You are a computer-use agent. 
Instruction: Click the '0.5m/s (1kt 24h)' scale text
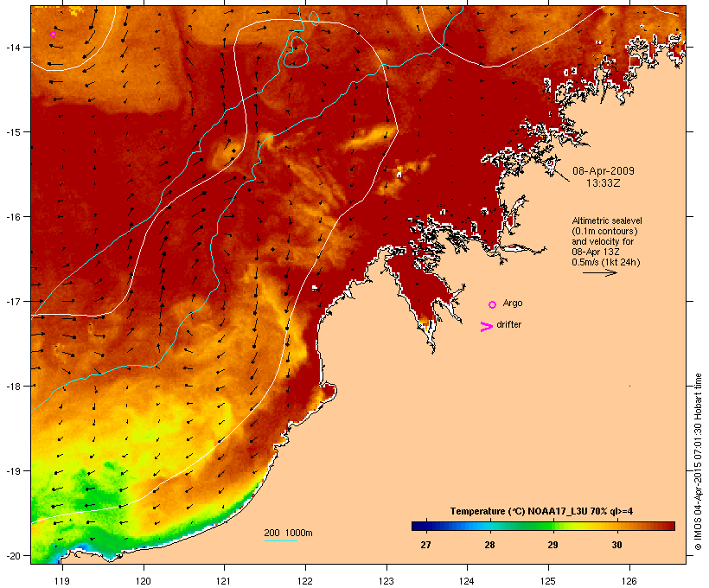tap(606, 262)
